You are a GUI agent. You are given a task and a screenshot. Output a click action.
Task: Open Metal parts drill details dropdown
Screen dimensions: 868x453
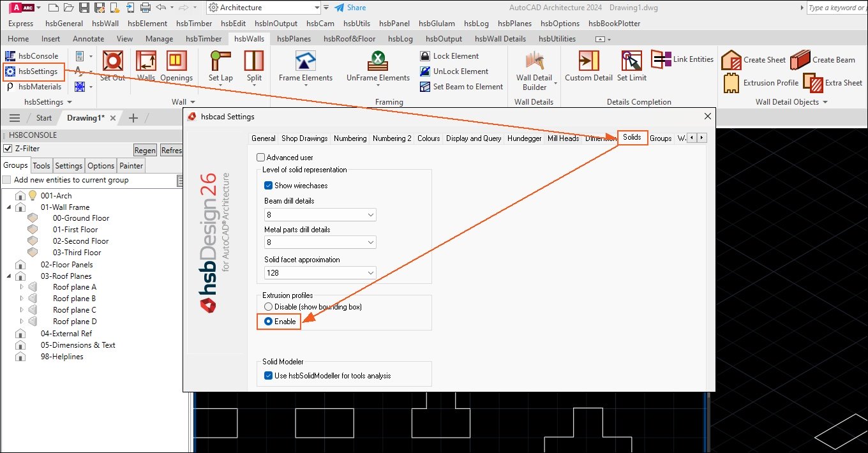(320, 242)
